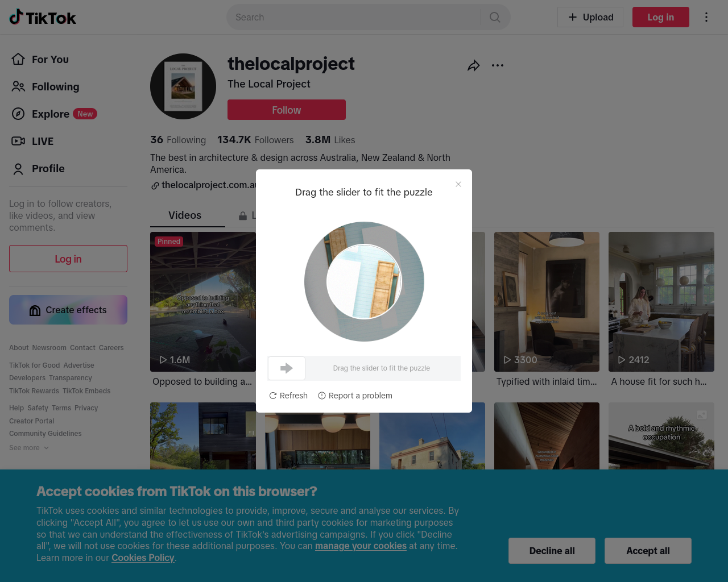The image size is (728, 582).
Task: Open the Transparency link
Action: (x=71, y=378)
